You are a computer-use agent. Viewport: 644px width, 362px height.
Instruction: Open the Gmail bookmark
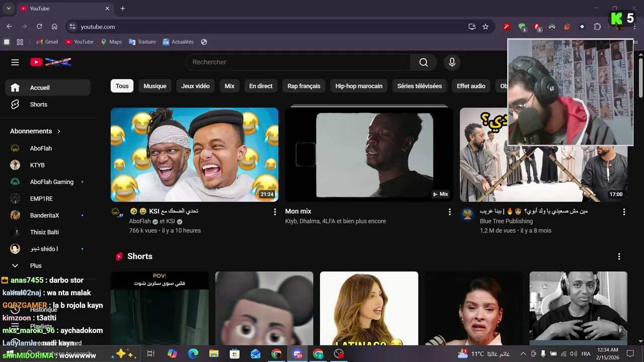pos(46,42)
